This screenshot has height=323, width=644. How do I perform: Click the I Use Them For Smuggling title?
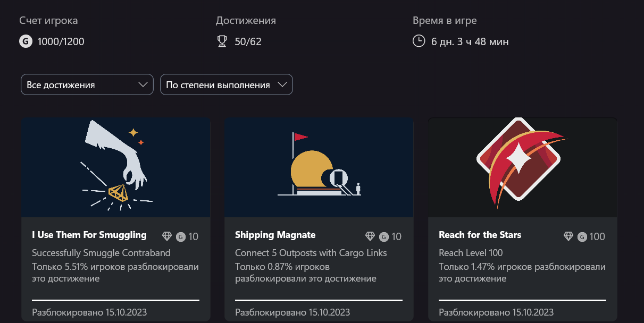[x=89, y=235]
